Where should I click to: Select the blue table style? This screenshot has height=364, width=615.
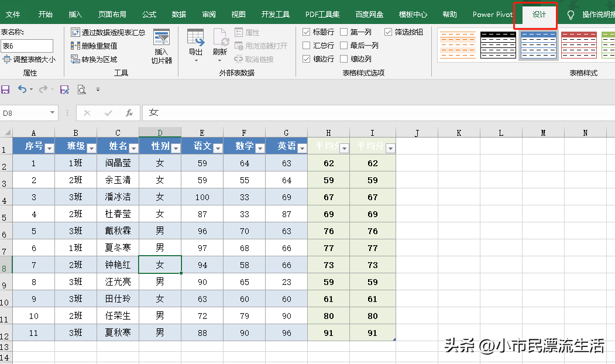point(538,45)
